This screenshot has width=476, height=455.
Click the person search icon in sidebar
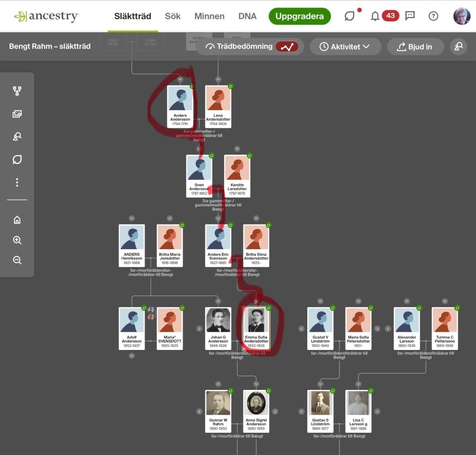17,137
